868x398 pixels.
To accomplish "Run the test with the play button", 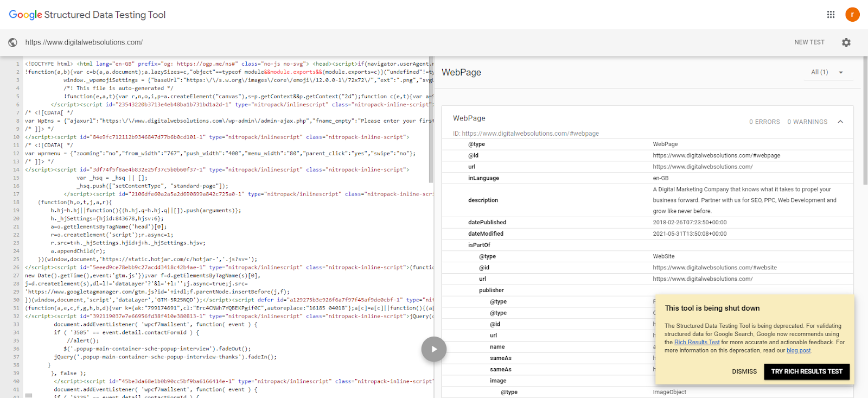I will click(434, 349).
